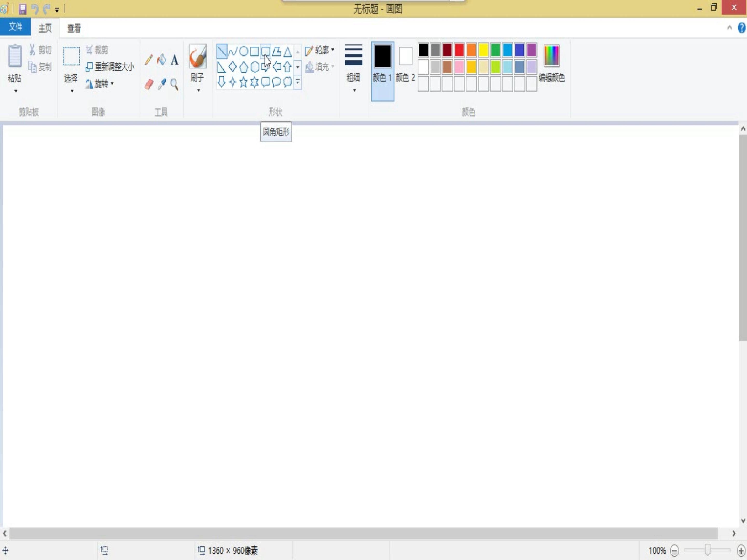Select the Pencil tool
This screenshot has width=747, height=560.
[x=148, y=60]
